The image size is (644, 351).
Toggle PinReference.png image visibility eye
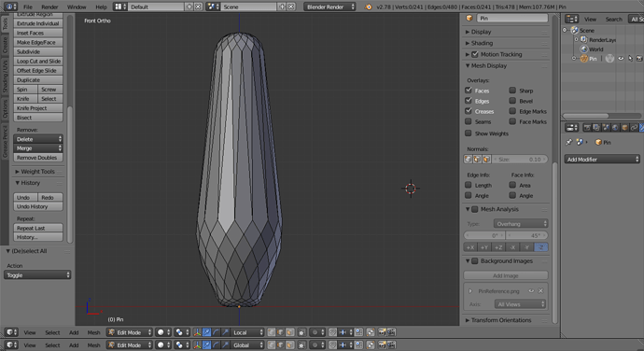click(x=531, y=291)
